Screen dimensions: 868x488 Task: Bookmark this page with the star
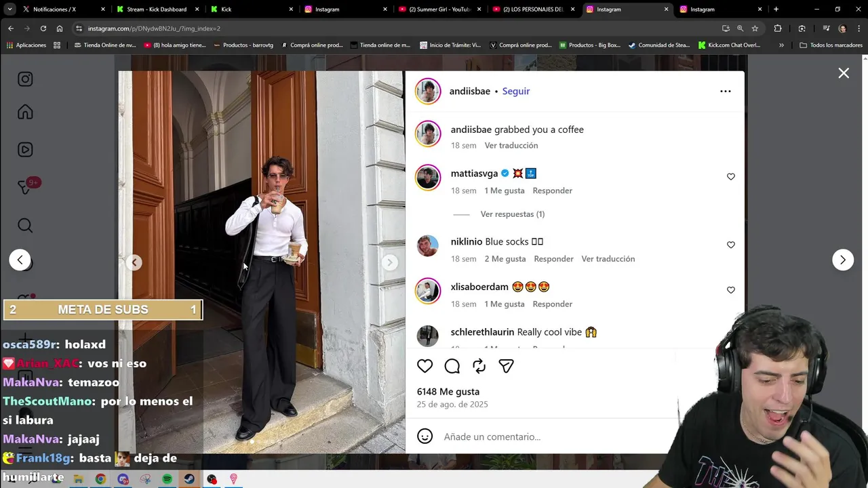click(x=755, y=28)
